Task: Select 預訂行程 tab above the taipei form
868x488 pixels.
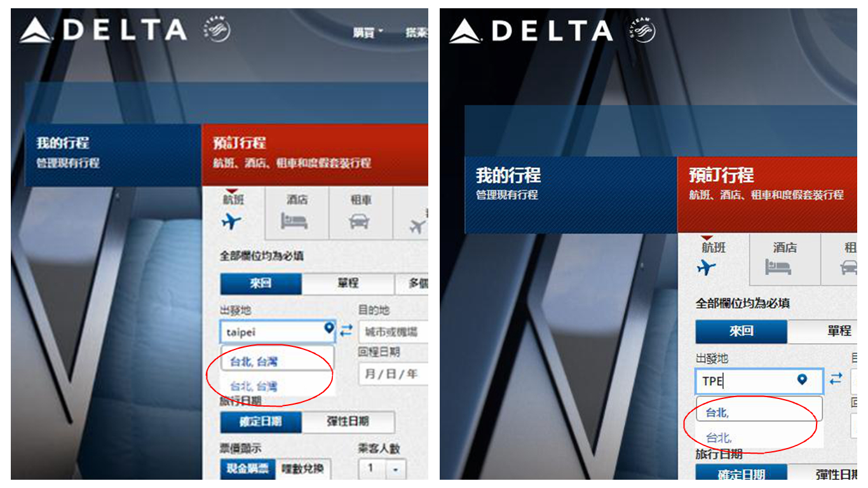Action: click(315, 154)
